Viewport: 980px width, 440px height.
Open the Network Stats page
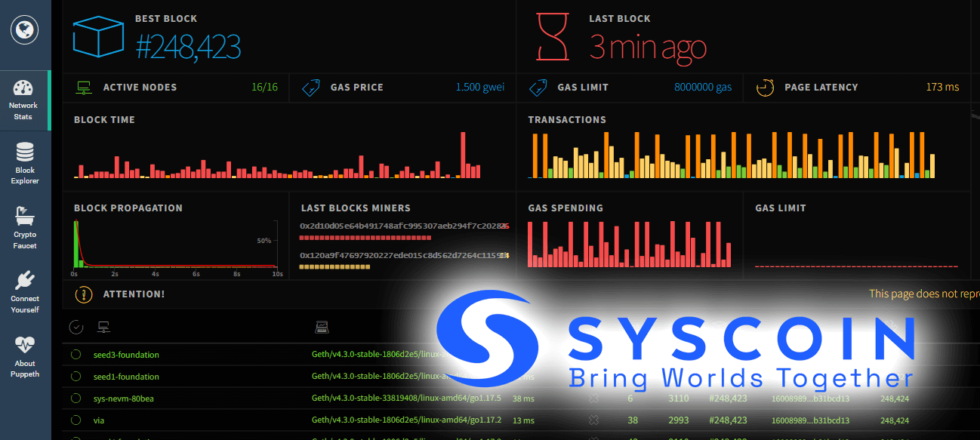pos(23,100)
